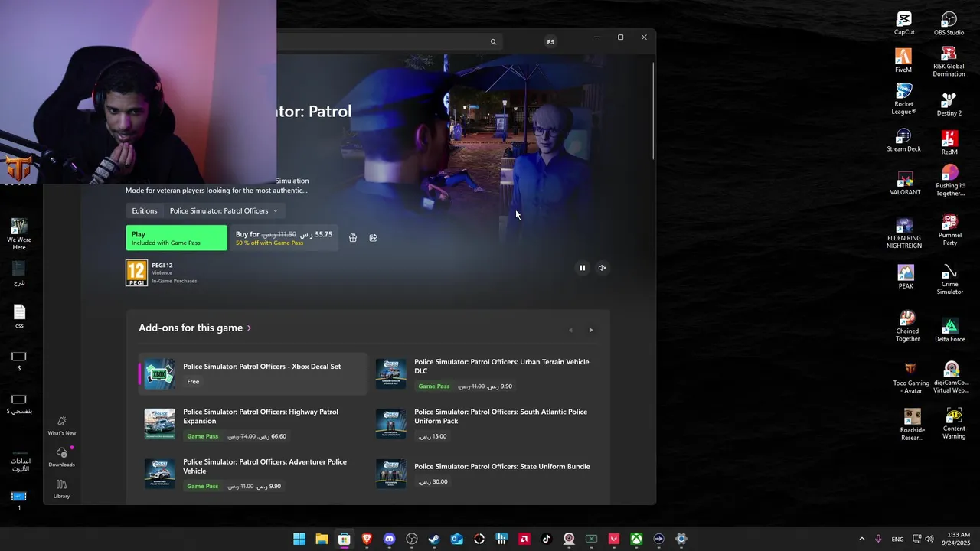This screenshot has height=551, width=980.
Task: Select RISK Global Domination desktop icon
Action: [949, 62]
